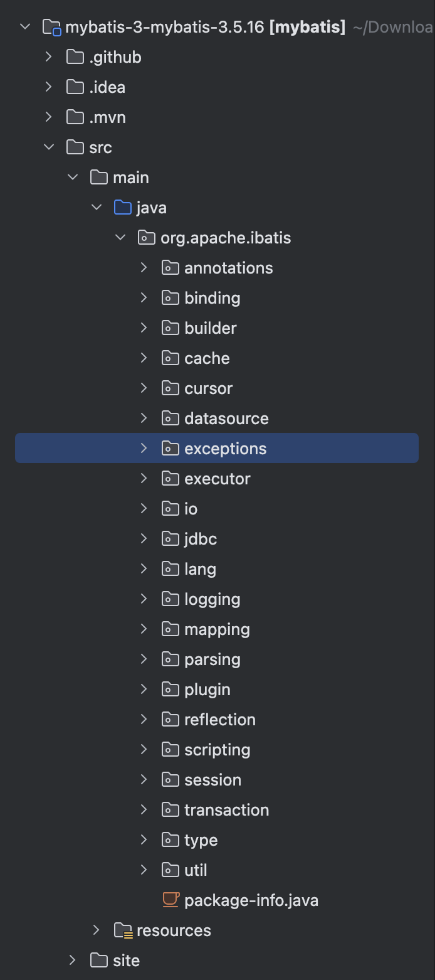Image resolution: width=435 pixels, height=980 pixels.
Task: Click the resources folder icon
Action: point(123,930)
